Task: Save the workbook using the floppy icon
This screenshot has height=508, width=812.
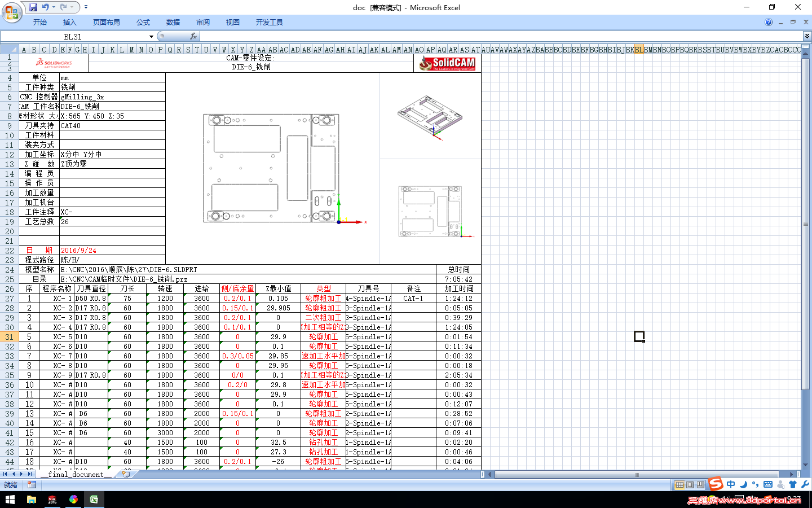Action: [x=33, y=7]
